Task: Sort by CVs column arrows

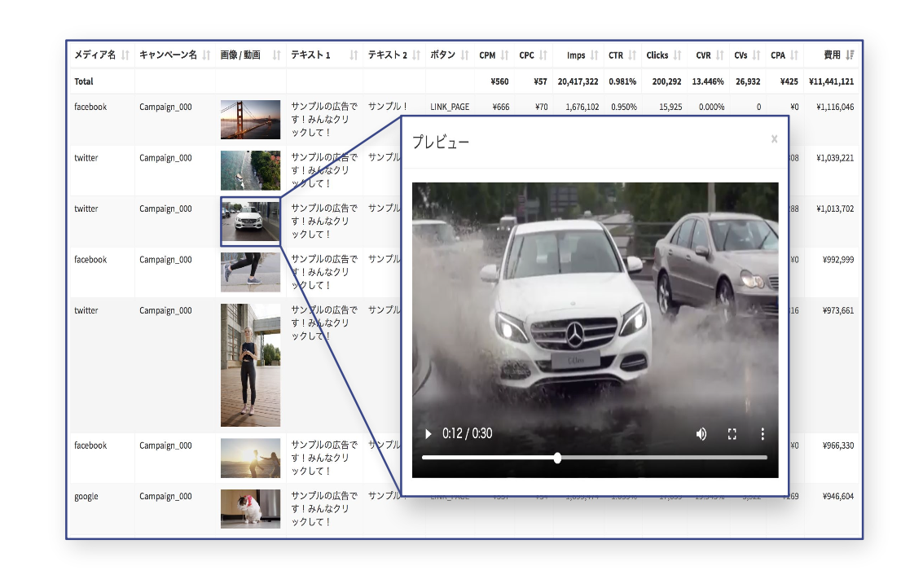Action: pyautogui.click(x=756, y=55)
